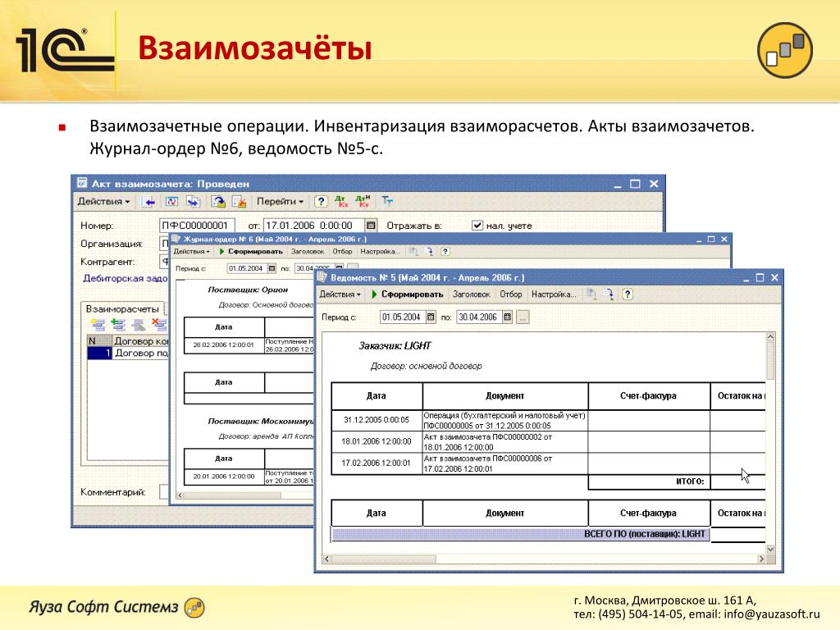Click cell '26.02.2006 12:00:01' in Журнал-ордер

[224, 345]
